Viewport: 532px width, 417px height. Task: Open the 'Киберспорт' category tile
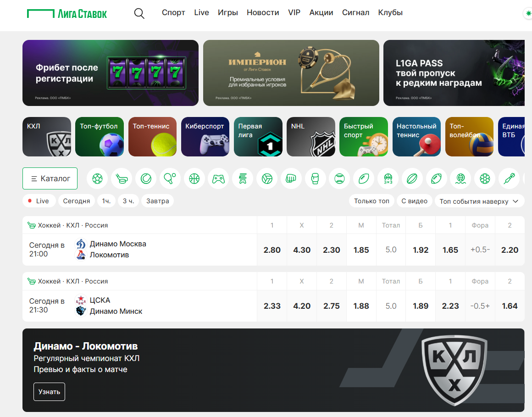coord(205,137)
